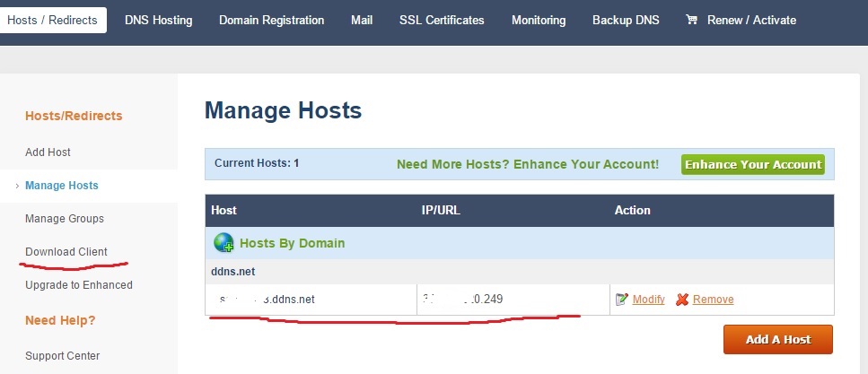Expand Hosts By Domain section
The width and height of the screenshot is (868, 374).
[x=293, y=243]
